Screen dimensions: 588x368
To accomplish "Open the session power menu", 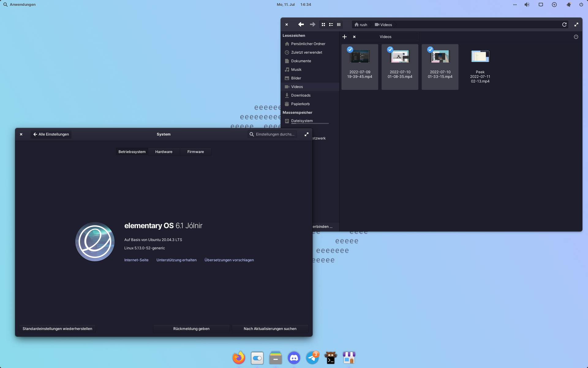I will click(581, 5).
